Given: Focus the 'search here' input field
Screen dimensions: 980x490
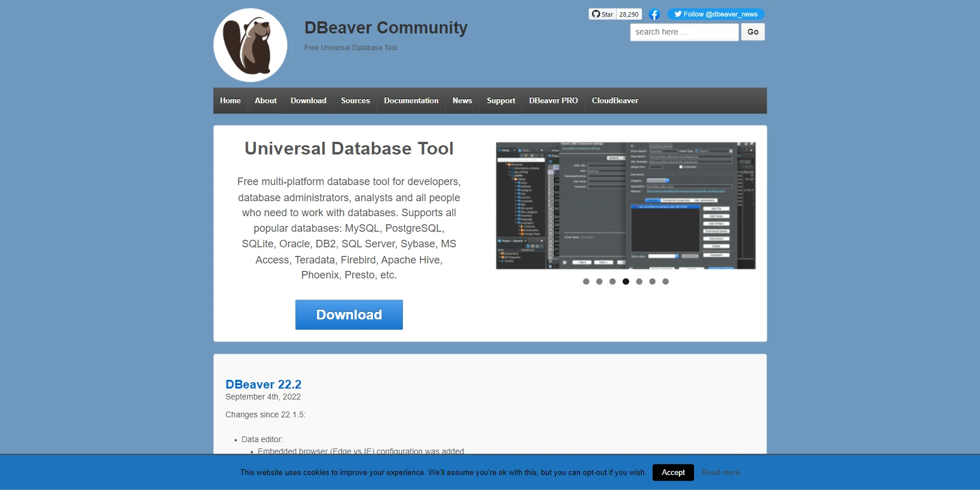Looking at the screenshot, I should pyautogui.click(x=684, y=32).
